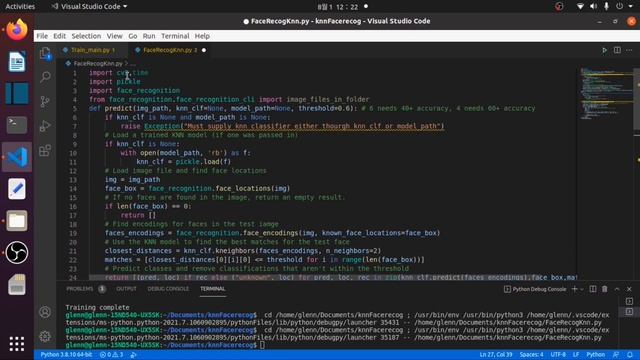640x360 pixels.
Task: Open the Manage gear icon
Action: [45, 336]
